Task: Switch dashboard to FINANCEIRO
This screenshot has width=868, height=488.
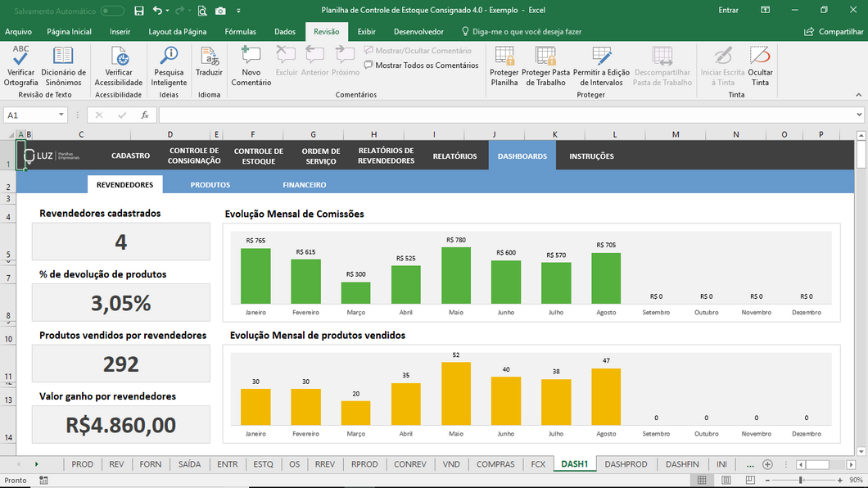Action: coord(305,185)
